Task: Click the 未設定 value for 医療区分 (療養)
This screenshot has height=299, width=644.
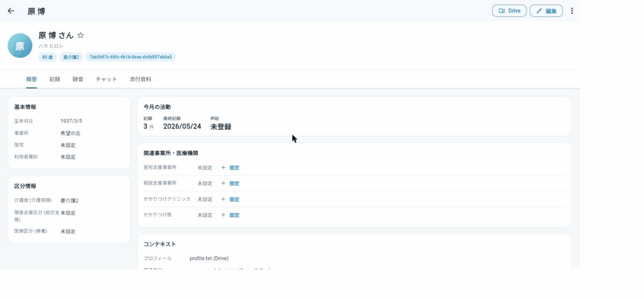Action: [x=68, y=232]
